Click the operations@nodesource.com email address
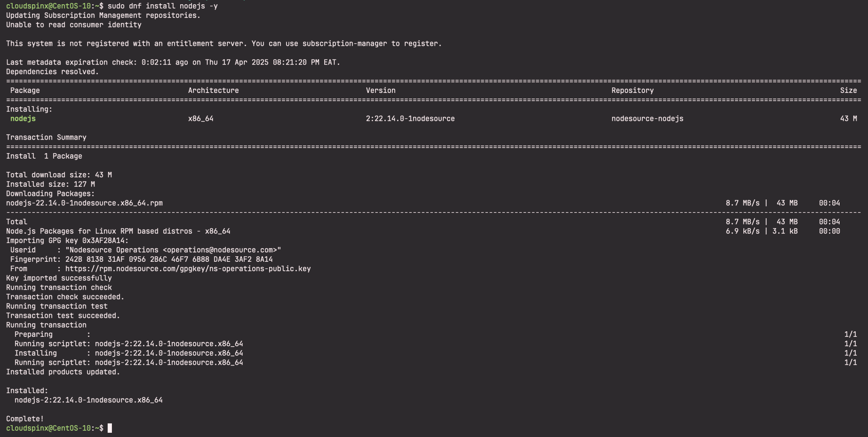Screen dimensions: 868x437 point(213,250)
